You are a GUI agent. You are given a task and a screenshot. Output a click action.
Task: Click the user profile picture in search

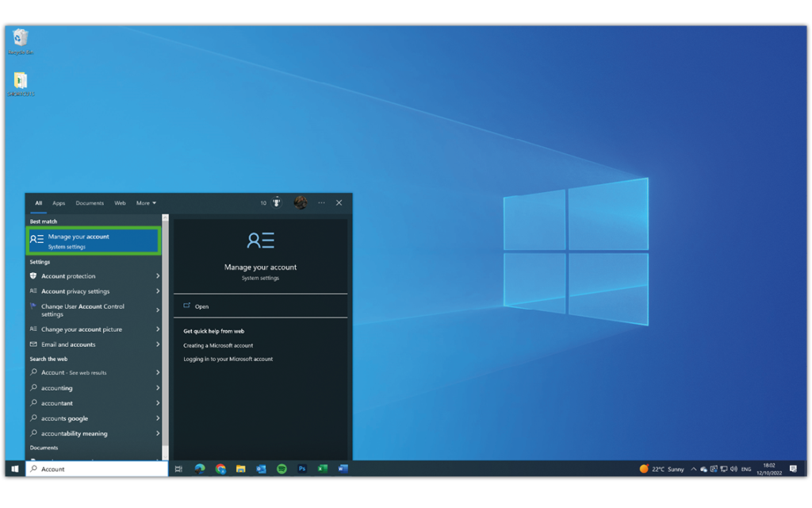[301, 202]
